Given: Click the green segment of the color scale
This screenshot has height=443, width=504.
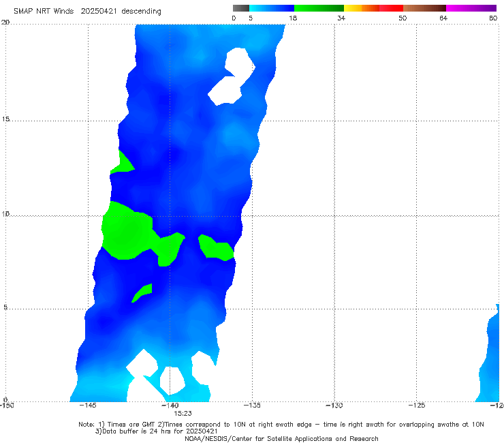Looking at the screenshot, I should (319, 8).
